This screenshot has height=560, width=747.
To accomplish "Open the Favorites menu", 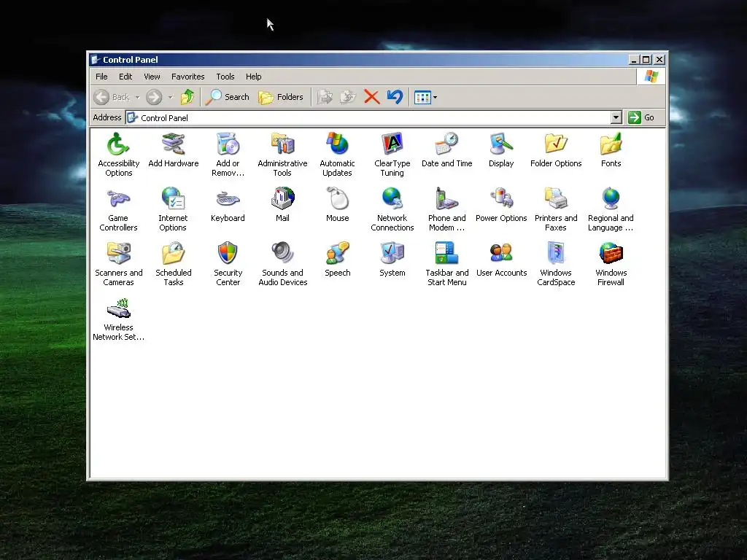I will click(187, 77).
